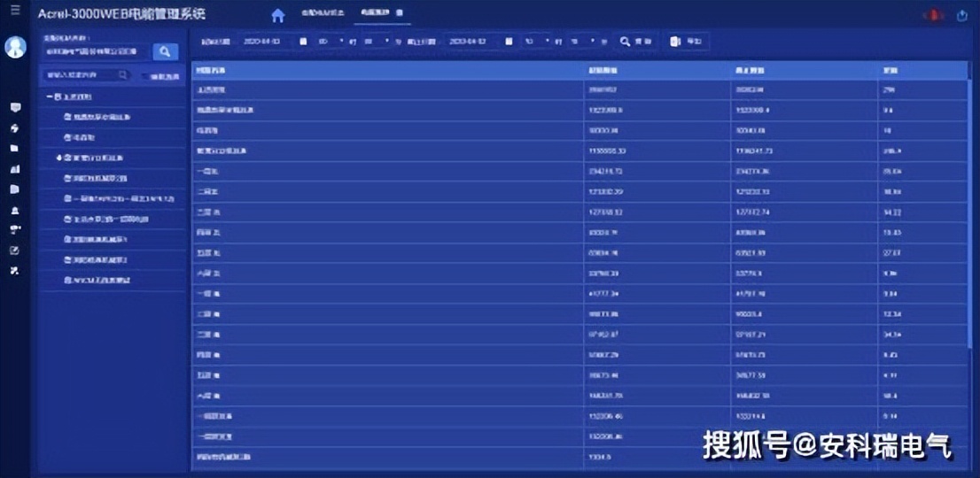
Task: Click magnifier icon inside tree filter box
Action: [x=123, y=75]
